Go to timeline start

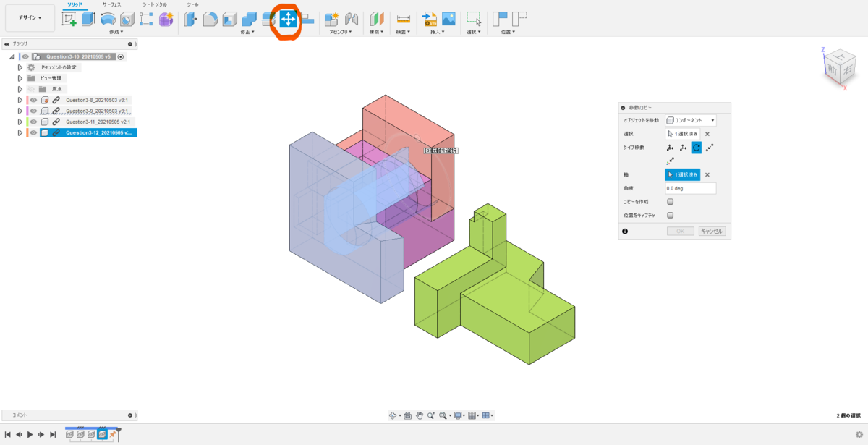coord(7,434)
